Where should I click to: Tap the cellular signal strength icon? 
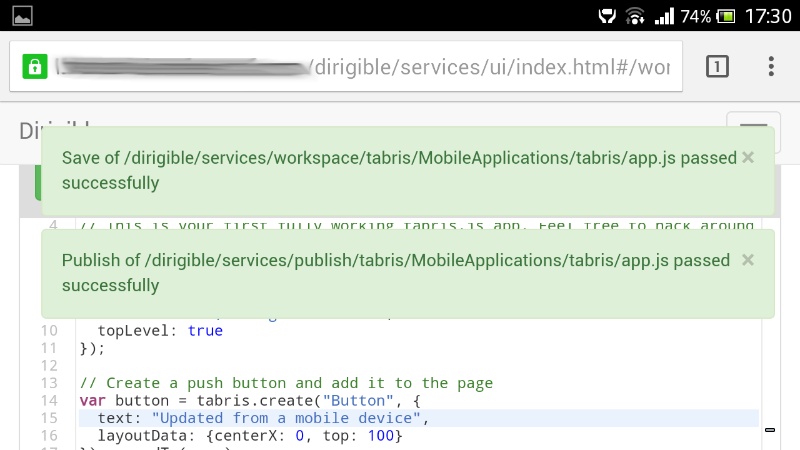tap(664, 16)
